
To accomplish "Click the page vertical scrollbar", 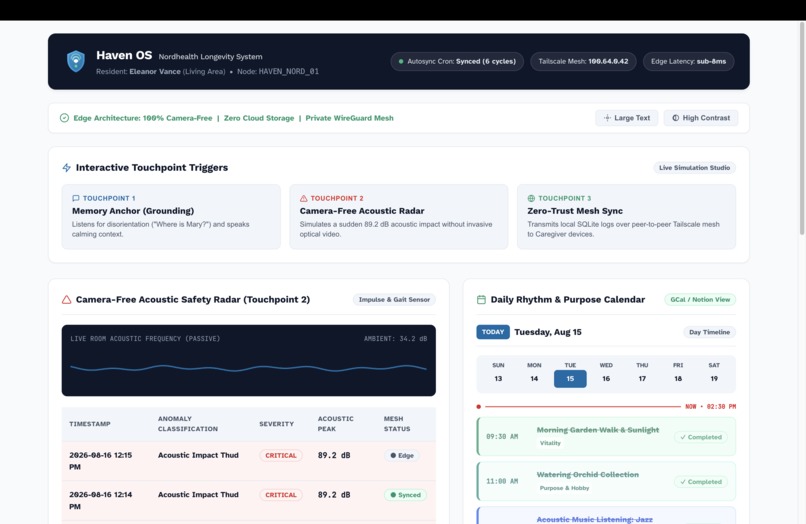I will click(802, 129).
